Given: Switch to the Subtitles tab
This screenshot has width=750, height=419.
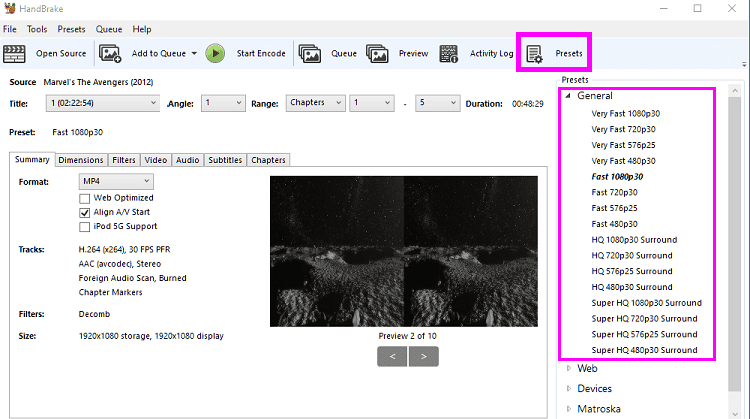Looking at the screenshot, I should [x=225, y=160].
